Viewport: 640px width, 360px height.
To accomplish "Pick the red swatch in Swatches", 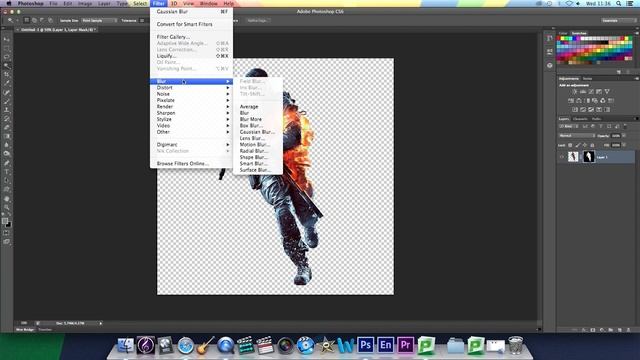I will tap(560, 39).
